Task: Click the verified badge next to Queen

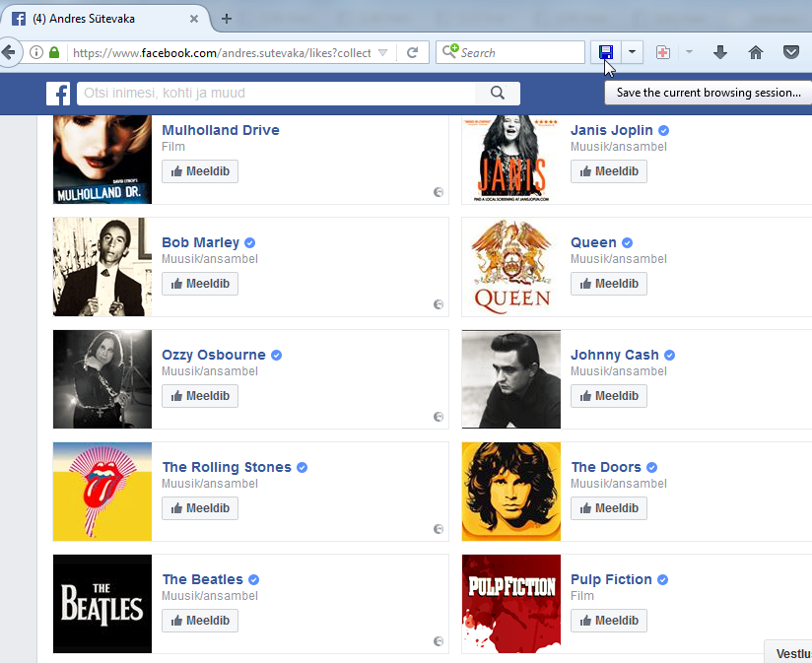Action: [627, 242]
